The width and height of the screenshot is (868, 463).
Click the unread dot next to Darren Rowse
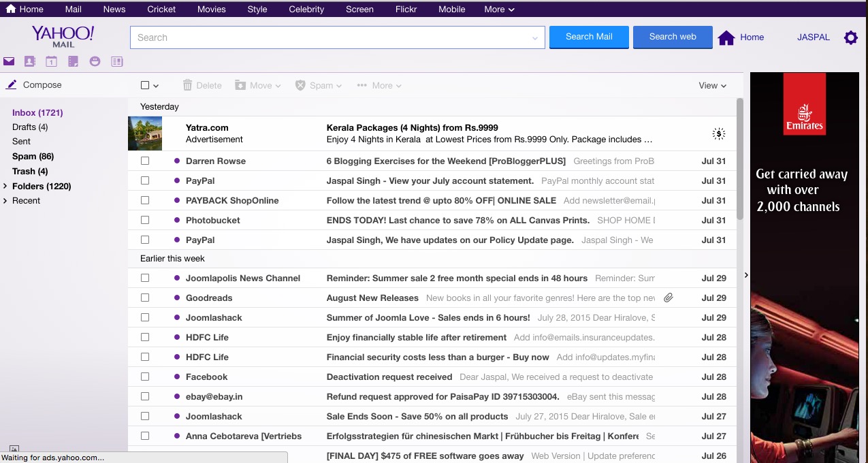pos(177,161)
